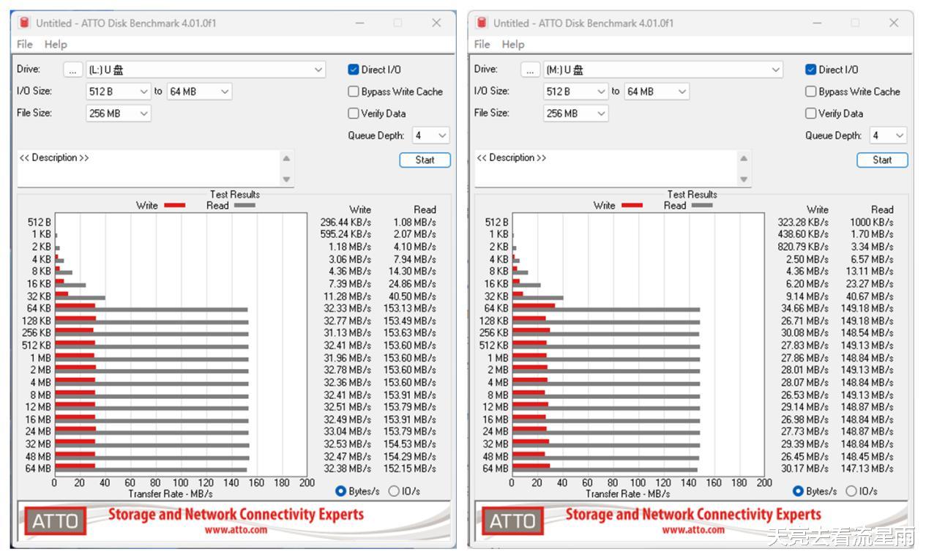Open the File menu in the L: drive window
This screenshot has width=926, height=560.
[x=25, y=44]
